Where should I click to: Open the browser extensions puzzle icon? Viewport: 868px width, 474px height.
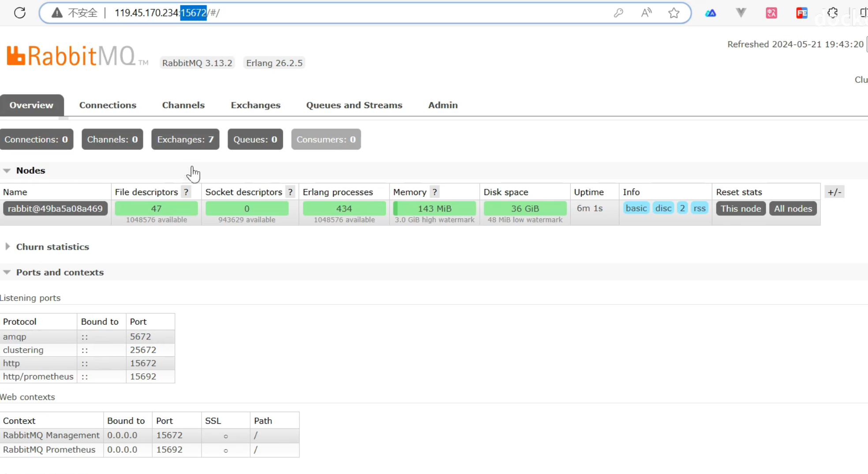pyautogui.click(x=832, y=13)
